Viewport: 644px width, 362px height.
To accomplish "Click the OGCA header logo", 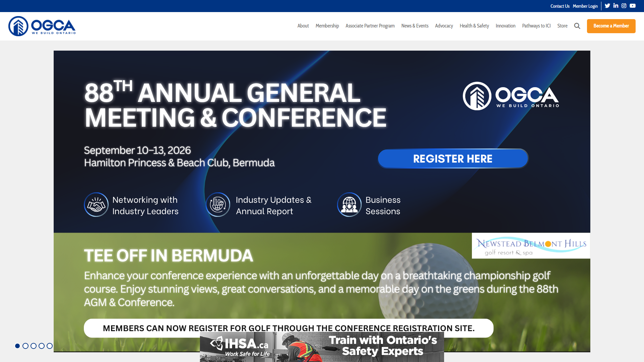I will tap(42, 26).
